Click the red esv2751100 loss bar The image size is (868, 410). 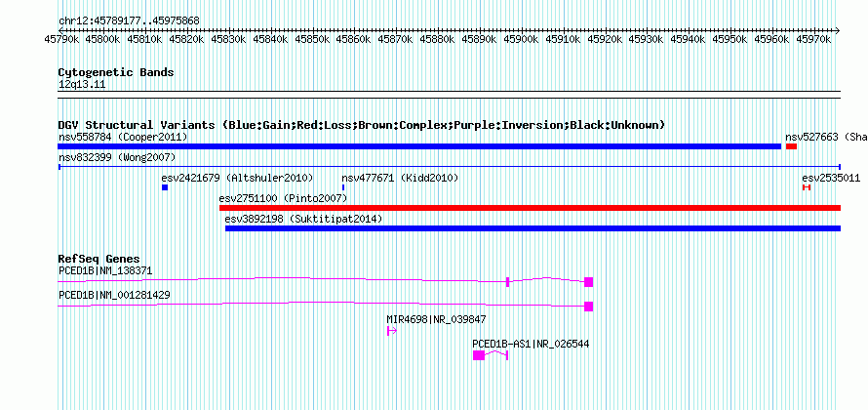(530, 208)
